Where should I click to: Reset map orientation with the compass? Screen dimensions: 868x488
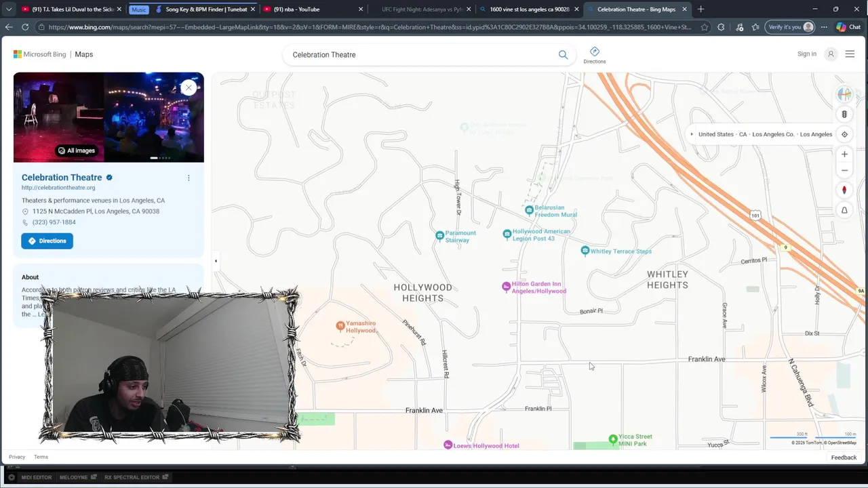pyautogui.click(x=844, y=190)
